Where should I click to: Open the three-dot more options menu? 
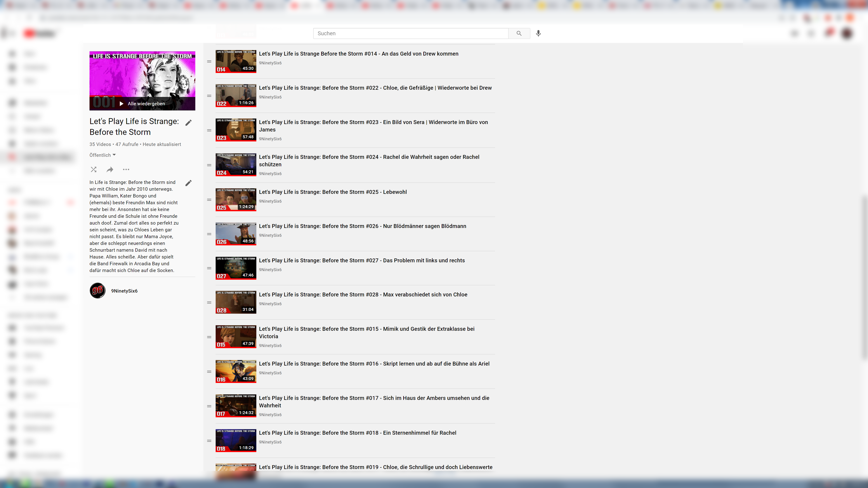[x=126, y=169]
